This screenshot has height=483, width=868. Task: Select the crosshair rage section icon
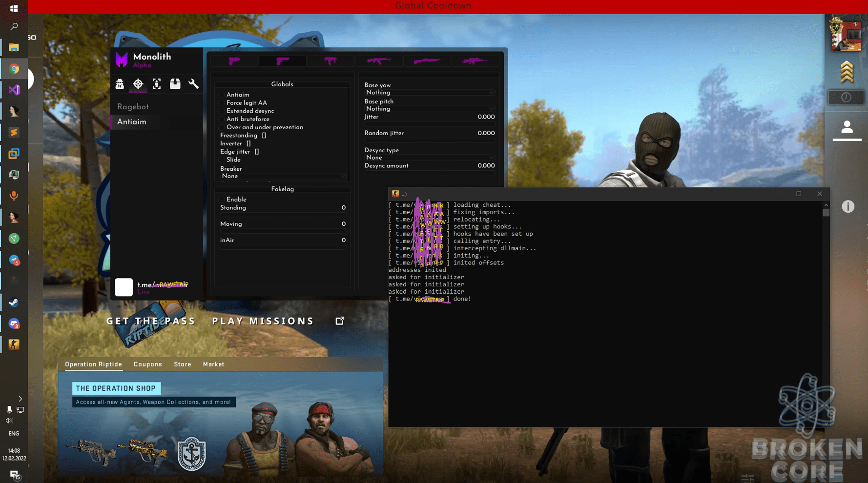tap(138, 84)
